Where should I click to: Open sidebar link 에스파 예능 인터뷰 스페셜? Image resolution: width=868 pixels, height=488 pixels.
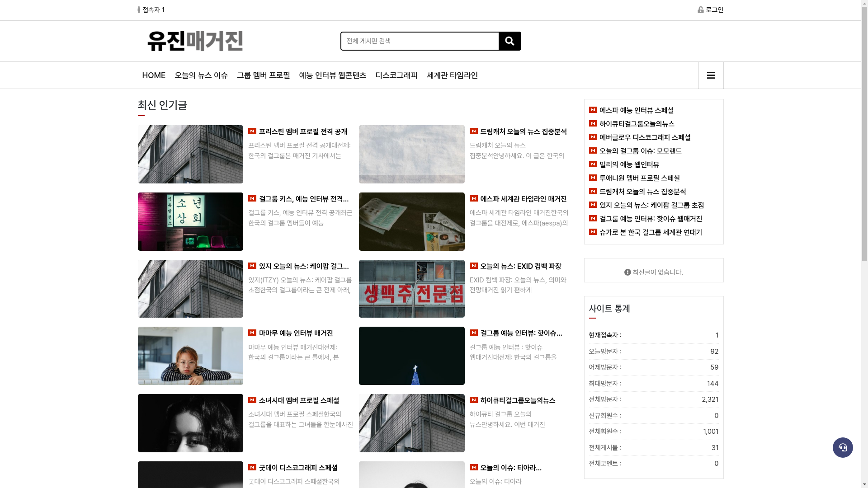tap(636, 110)
